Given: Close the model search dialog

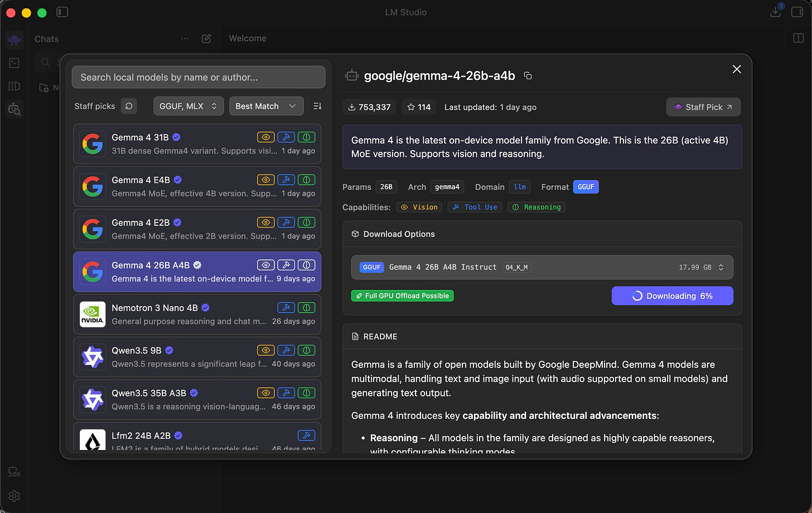Looking at the screenshot, I should [737, 69].
